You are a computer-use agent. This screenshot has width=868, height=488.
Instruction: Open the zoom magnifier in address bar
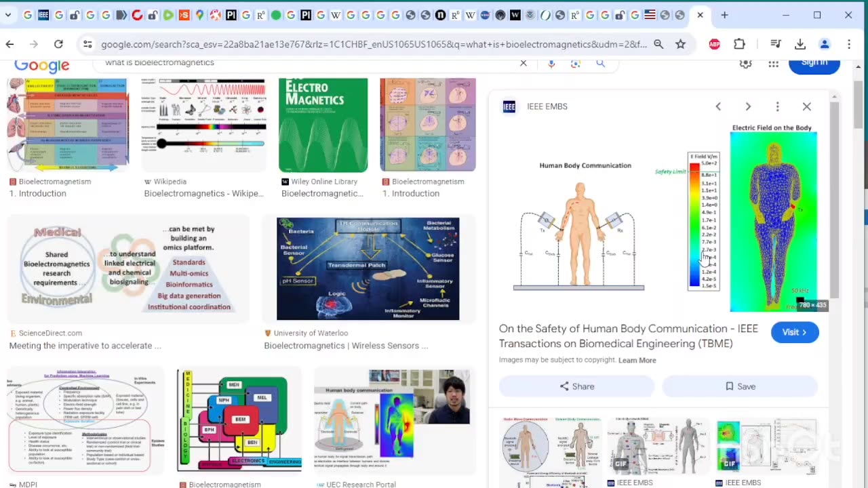(658, 44)
